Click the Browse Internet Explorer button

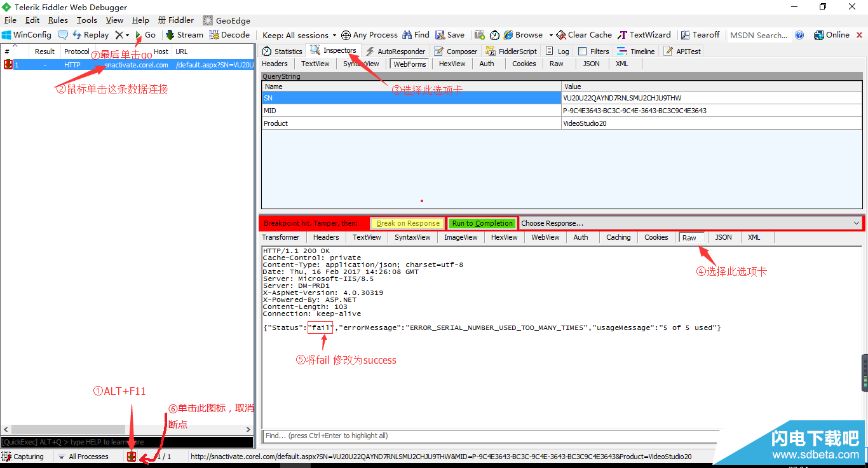pyautogui.click(x=523, y=35)
